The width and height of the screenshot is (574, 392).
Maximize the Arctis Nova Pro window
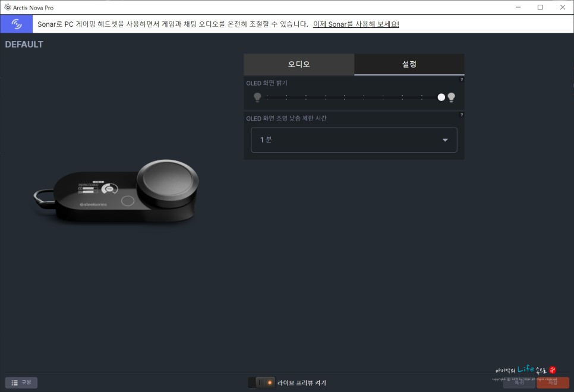click(540, 7)
